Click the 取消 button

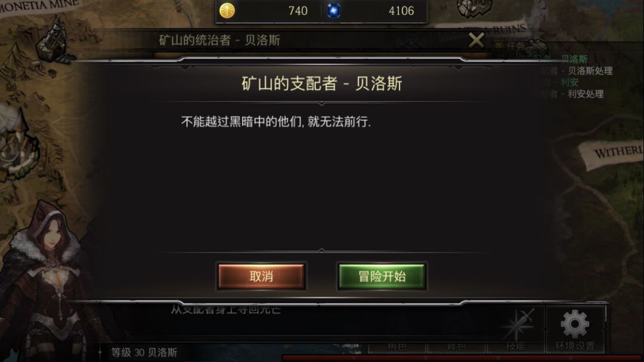(x=261, y=277)
